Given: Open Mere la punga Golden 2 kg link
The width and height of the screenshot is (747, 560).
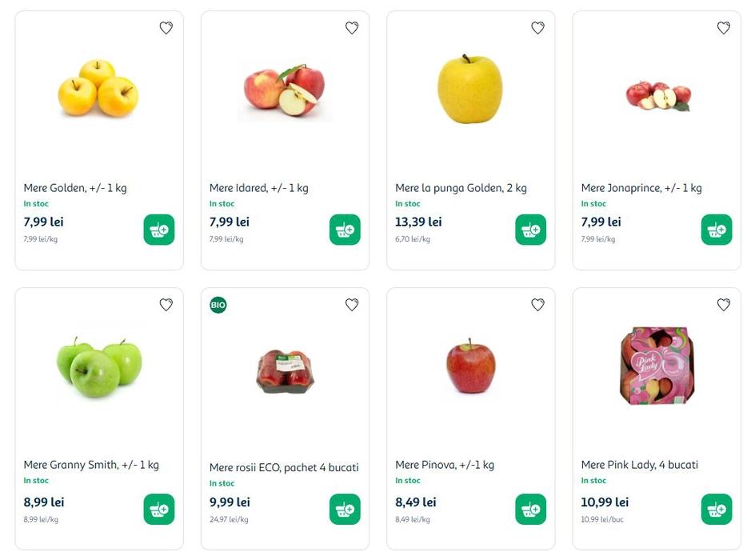Looking at the screenshot, I should pos(461,188).
